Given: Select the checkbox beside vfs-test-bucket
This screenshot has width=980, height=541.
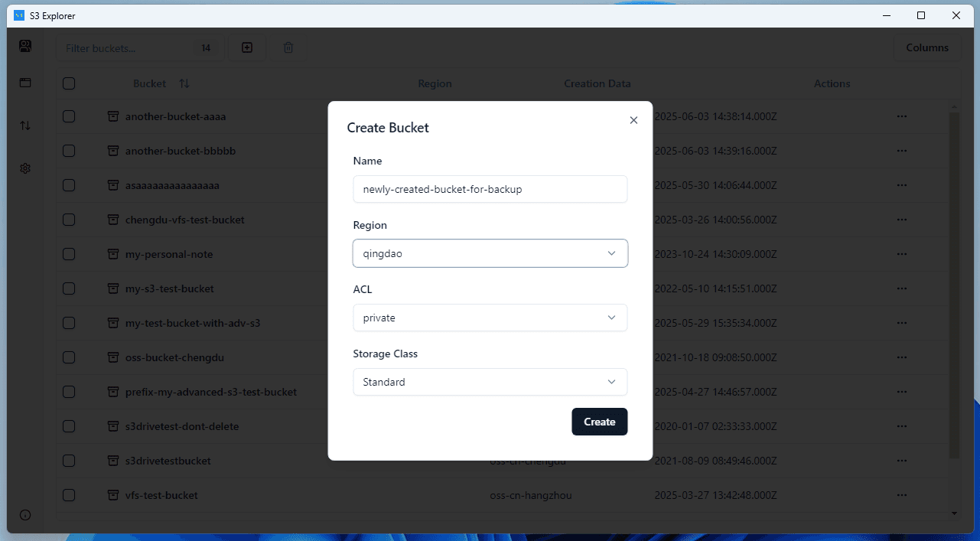Looking at the screenshot, I should pyautogui.click(x=68, y=495).
